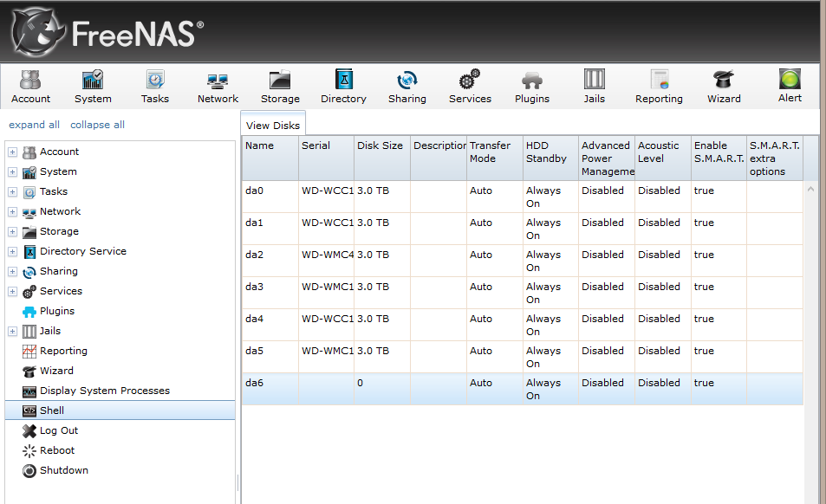Open the Jails toolbar icon
The image size is (826, 504).
(x=594, y=87)
